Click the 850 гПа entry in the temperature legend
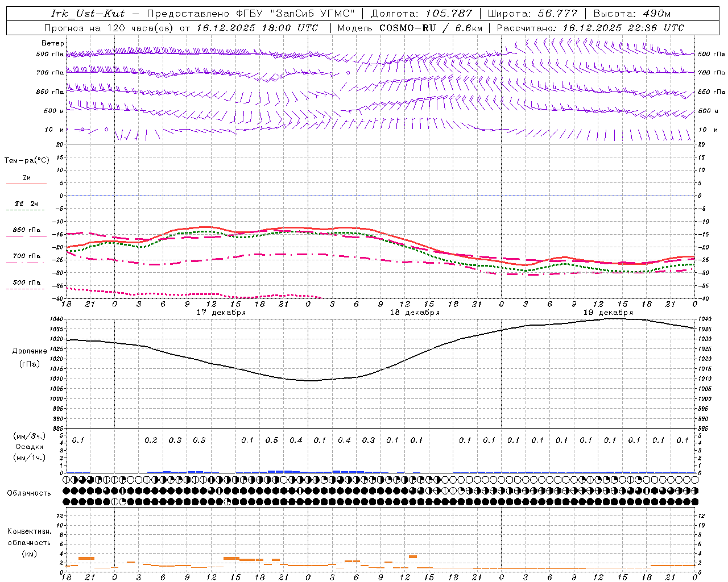728x582 pixels. click(27, 230)
